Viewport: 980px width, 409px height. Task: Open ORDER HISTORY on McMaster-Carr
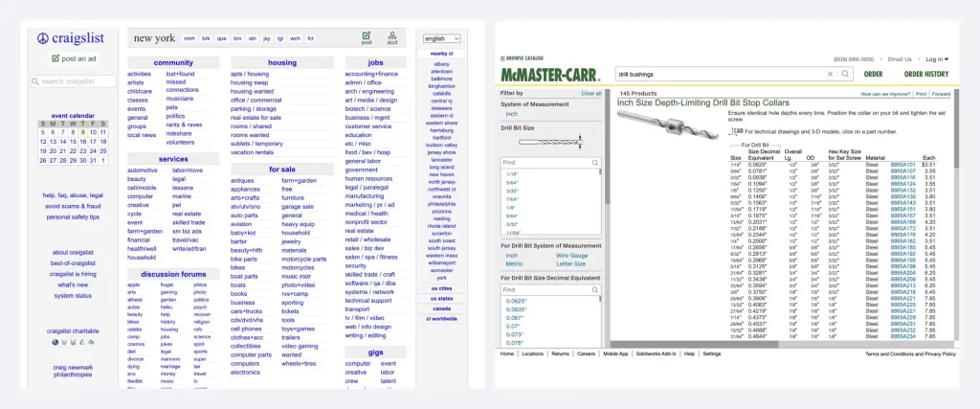pyautogui.click(x=926, y=74)
